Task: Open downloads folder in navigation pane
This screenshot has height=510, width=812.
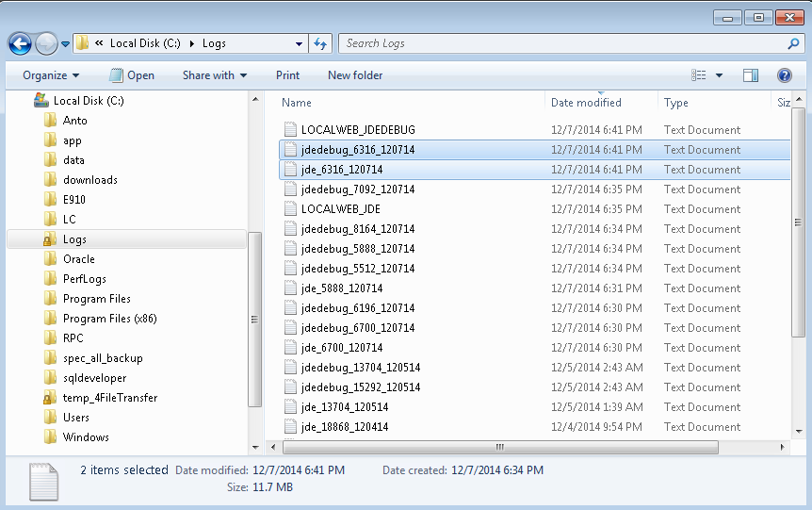Action: [90, 180]
